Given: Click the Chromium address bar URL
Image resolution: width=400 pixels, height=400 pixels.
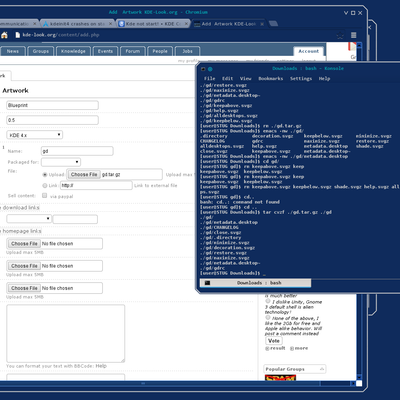Looking at the screenshot, I should tap(61, 35).
